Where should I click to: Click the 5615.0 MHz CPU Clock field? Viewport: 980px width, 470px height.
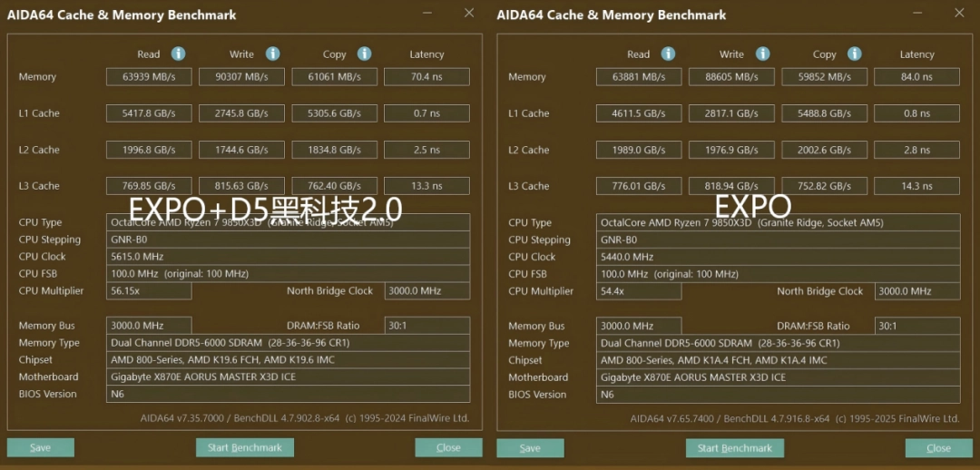tap(288, 257)
